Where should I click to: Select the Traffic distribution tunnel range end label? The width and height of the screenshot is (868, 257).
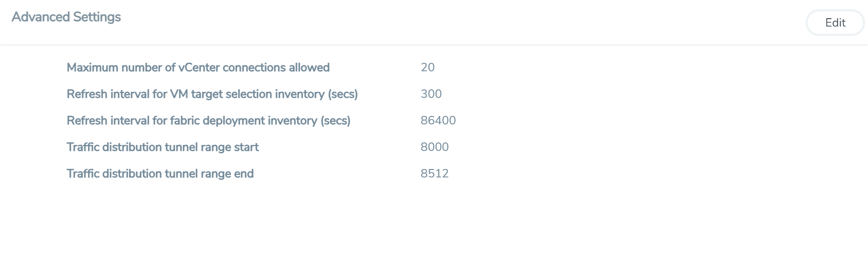click(160, 173)
